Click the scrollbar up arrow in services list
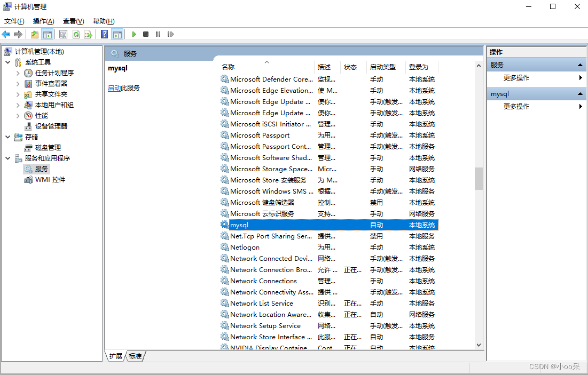Viewport: 588px width, 375px height. [479, 66]
